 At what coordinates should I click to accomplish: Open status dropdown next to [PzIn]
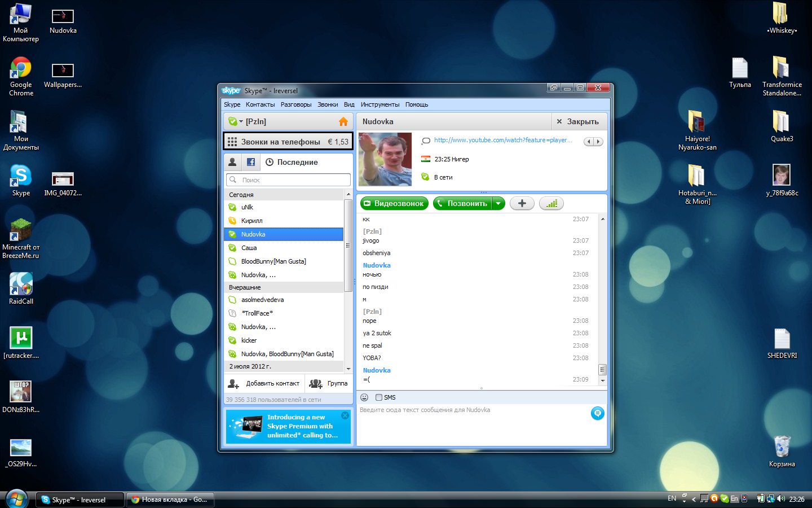241,121
